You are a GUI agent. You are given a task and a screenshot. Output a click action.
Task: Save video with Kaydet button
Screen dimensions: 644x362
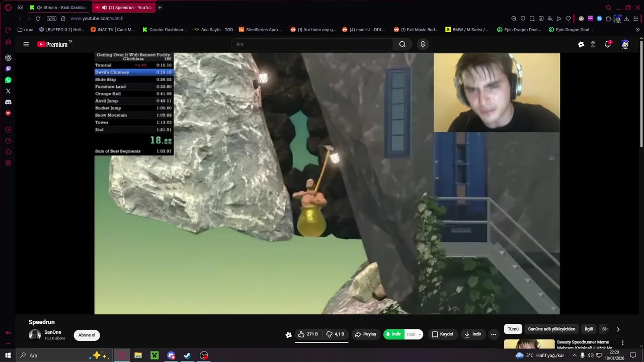tap(443, 334)
